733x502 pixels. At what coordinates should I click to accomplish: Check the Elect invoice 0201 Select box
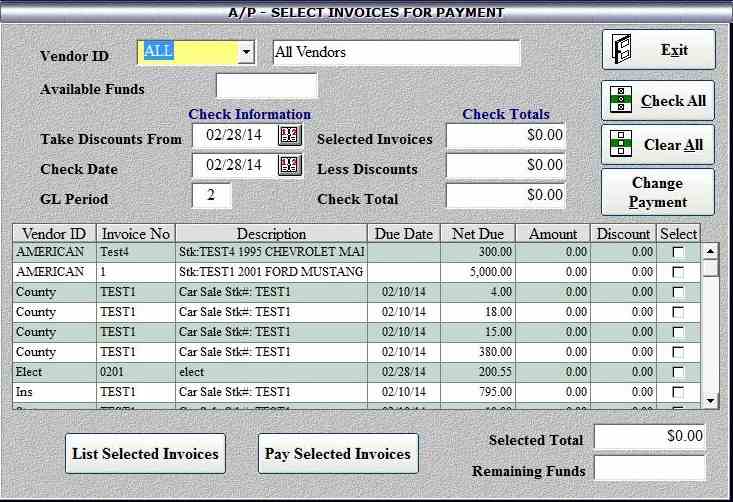pos(678,373)
